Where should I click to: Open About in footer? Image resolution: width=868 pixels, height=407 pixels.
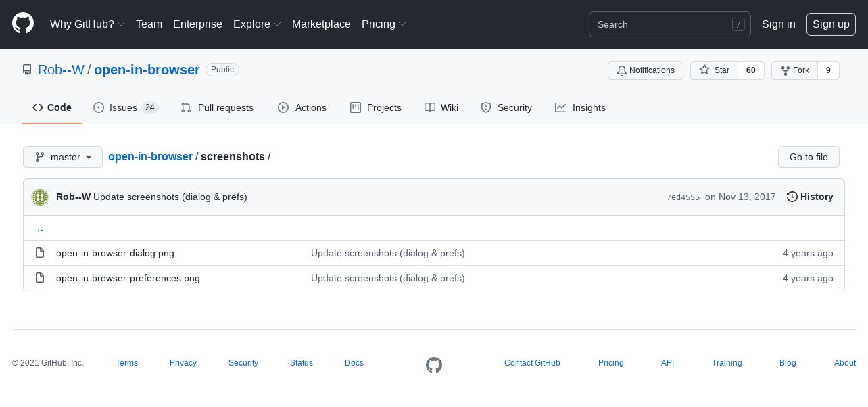[x=845, y=363]
